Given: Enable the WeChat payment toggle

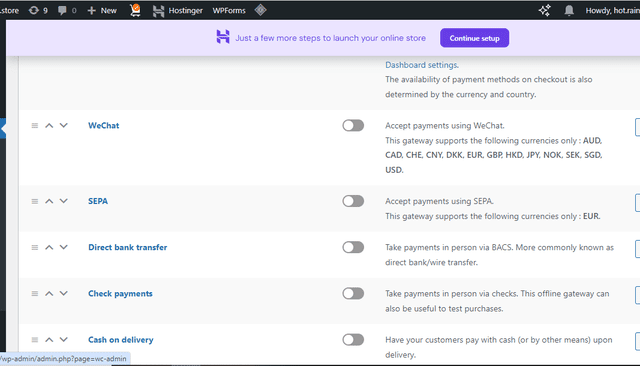Looking at the screenshot, I should [x=353, y=126].
